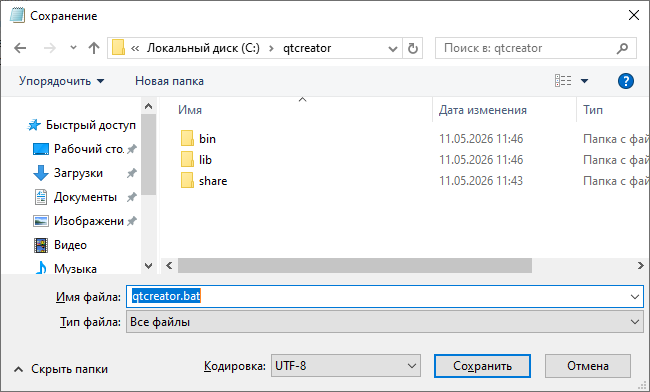Open the 'Упорядочить' menu
Screen dimensions: 650x392
coord(61,81)
